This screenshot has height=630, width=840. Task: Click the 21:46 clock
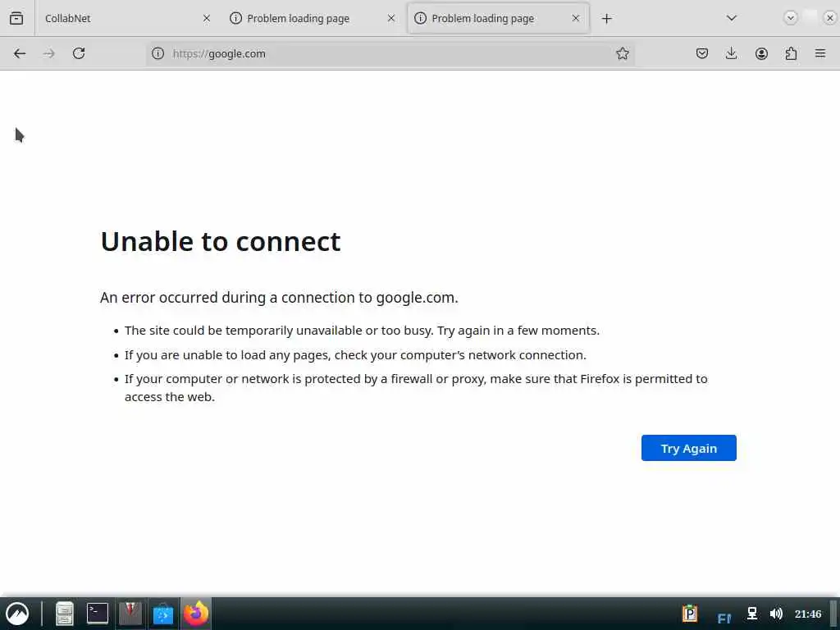808,614
